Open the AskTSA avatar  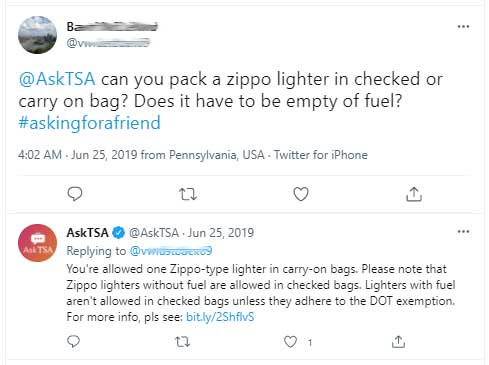[x=37, y=243]
